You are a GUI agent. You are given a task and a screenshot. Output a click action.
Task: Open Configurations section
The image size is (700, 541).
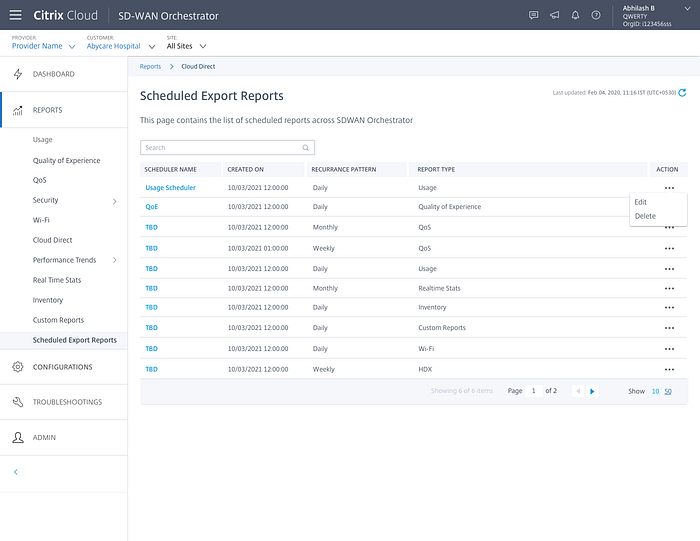click(x=62, y=367)
